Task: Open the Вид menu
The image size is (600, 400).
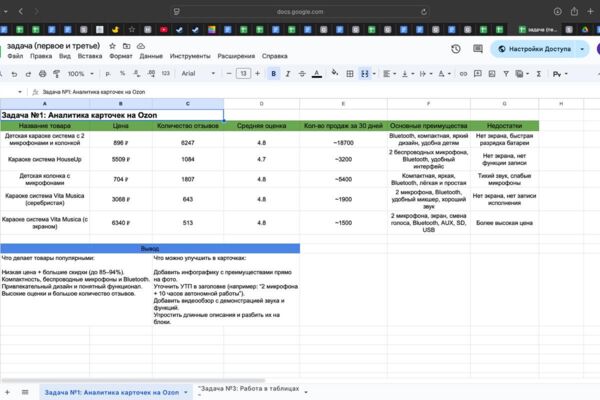Action: point(65,56)
